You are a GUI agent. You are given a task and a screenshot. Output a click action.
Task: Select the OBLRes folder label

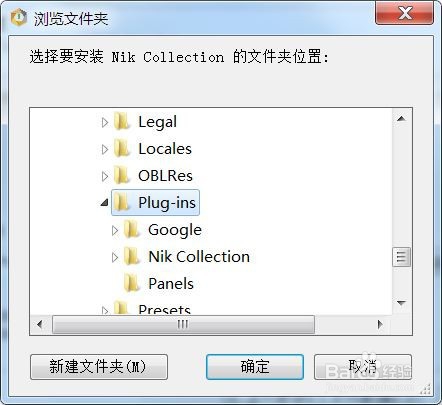click(165, 176)
